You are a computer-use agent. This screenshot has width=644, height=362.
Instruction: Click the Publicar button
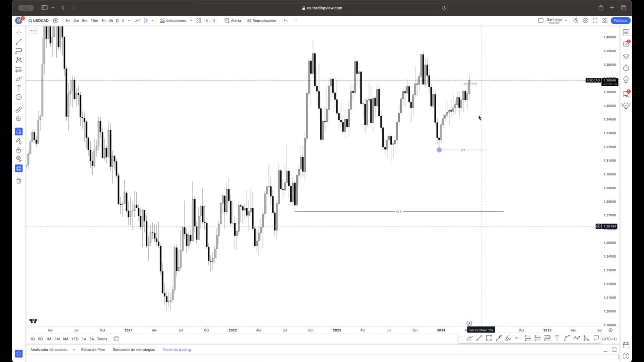[621, 21]
